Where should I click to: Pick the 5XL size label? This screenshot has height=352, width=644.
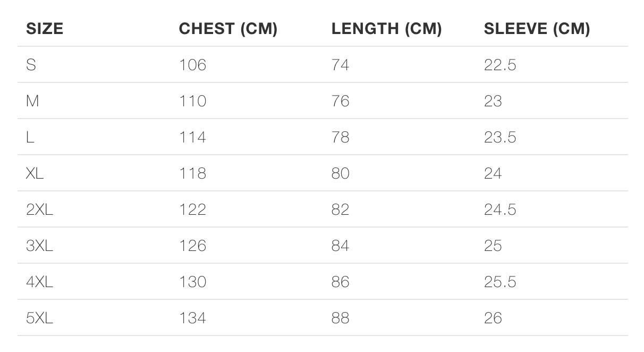pyautogui.click(x=39, y=318)
